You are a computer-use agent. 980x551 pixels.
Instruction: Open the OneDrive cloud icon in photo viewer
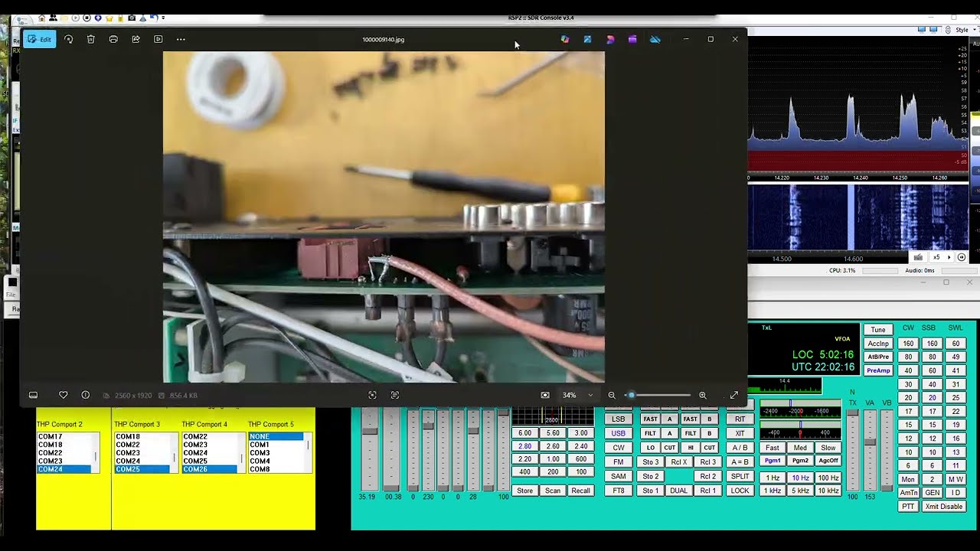[655, 39]
